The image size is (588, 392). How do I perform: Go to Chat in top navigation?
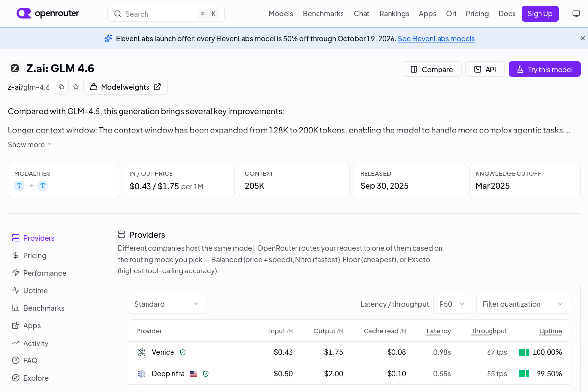click(362, 14)
